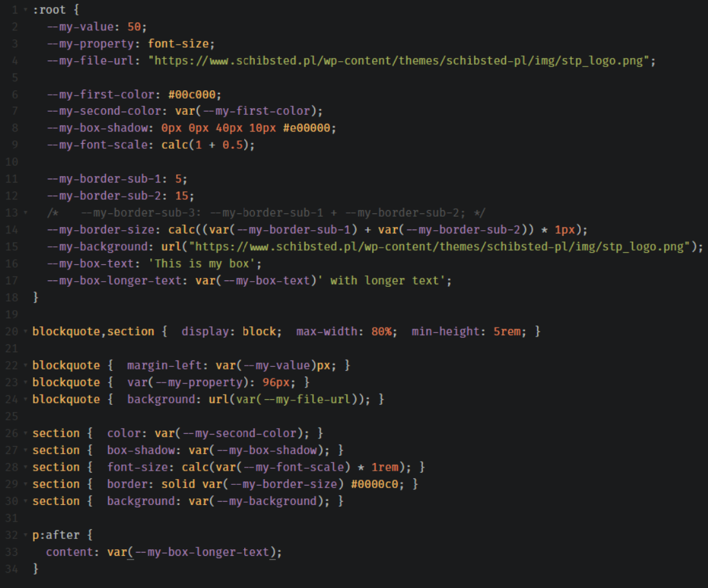This screenshot has height=588, width=708.
Task: Click the value 5 of --my-border-sub-1
Action: tap(178, 179)
